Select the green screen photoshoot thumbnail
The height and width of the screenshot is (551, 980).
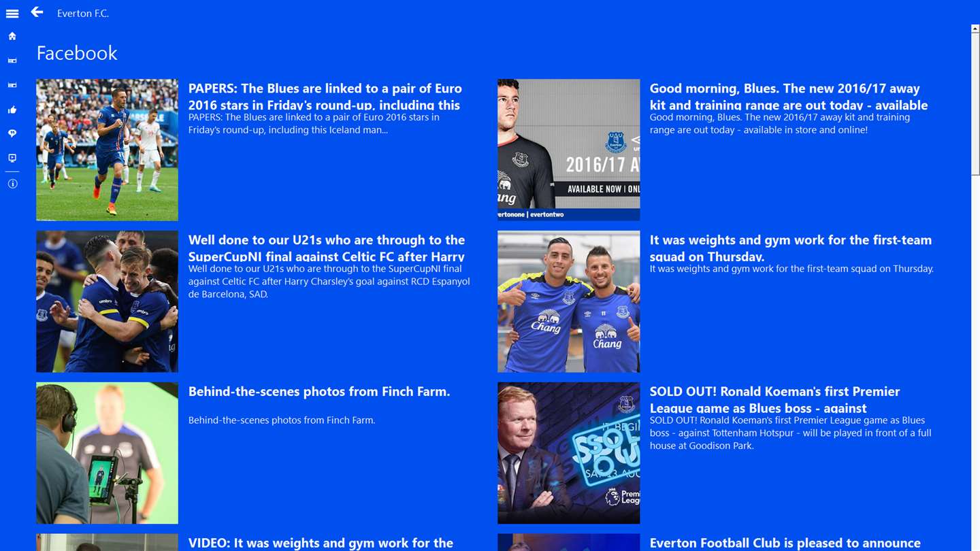coord(107,453)
